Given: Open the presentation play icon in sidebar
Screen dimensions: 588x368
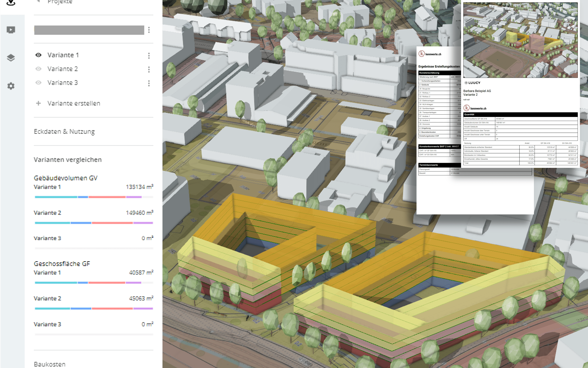Looking at the screenshot, I should point(11,30).
